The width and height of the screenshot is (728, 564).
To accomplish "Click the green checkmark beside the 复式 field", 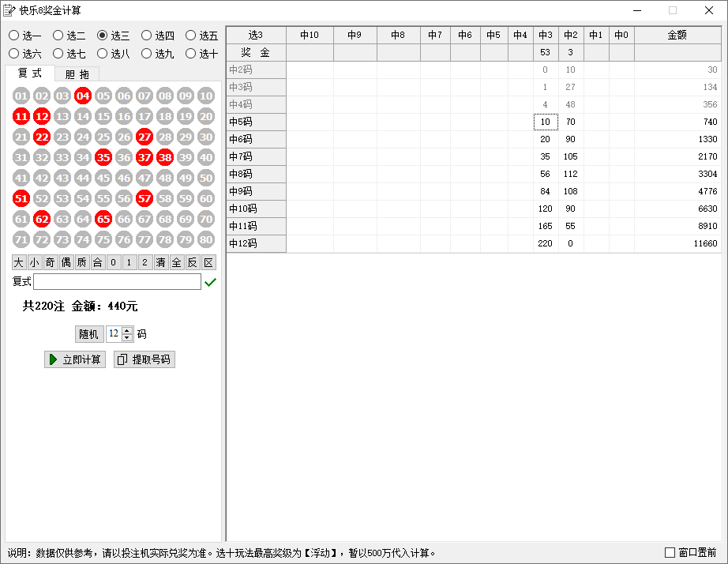I will click(x=210, y=283).
